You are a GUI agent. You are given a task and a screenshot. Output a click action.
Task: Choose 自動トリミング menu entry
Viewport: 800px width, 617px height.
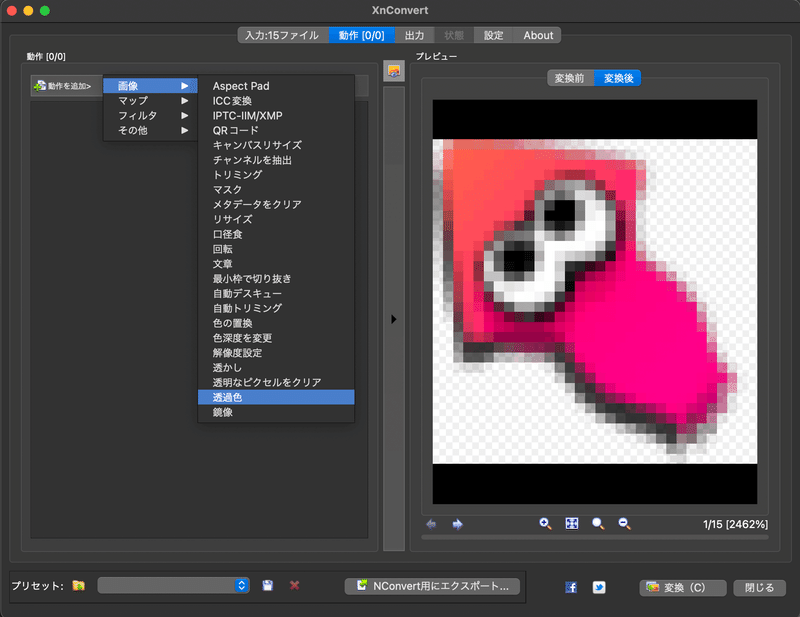(276, 308)
